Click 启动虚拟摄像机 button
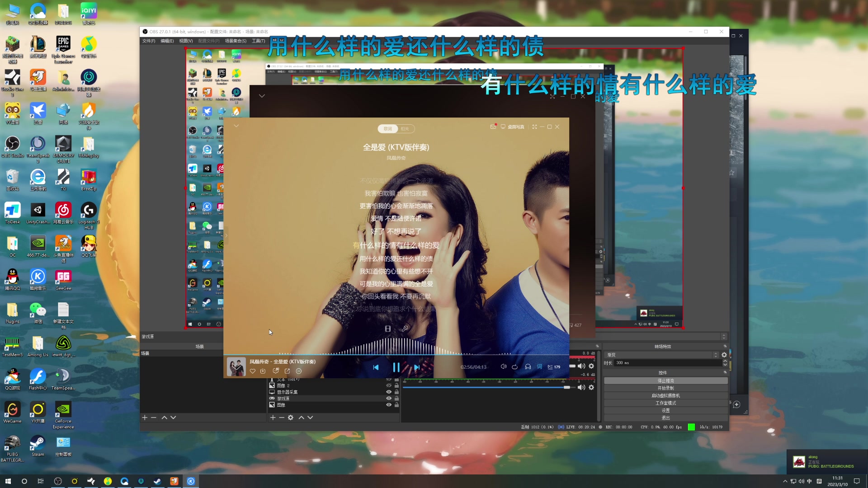Viewport: 868px width, 488px height. 666,396
